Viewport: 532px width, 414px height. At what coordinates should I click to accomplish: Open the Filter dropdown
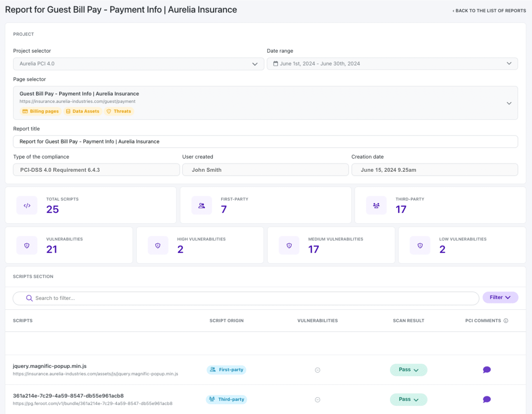[x=500, y=297]
